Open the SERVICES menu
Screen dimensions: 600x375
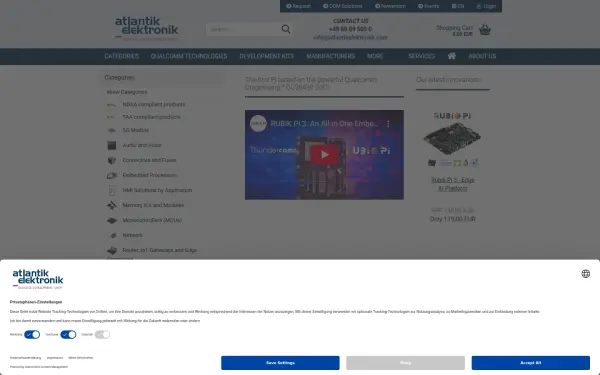click(x=421, y=56)
